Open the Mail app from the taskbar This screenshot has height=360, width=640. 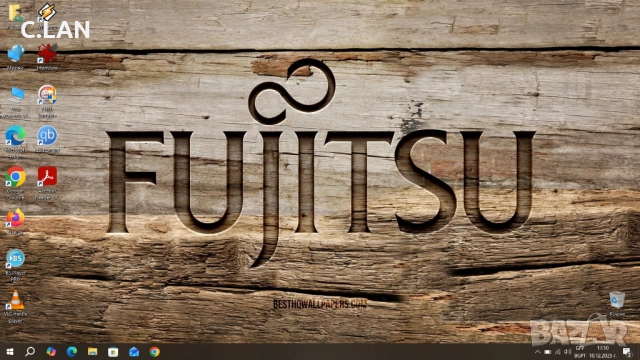134,351
